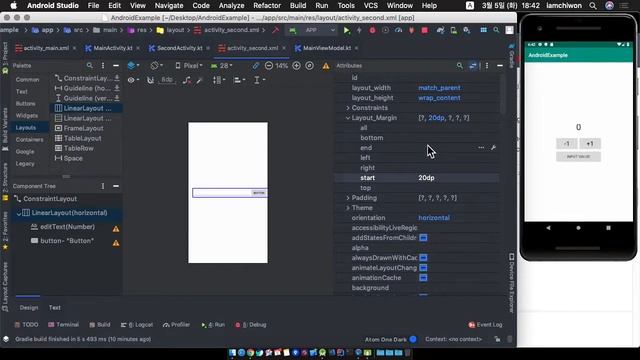Minimize the Attributes panel

[x=500, y=66]
